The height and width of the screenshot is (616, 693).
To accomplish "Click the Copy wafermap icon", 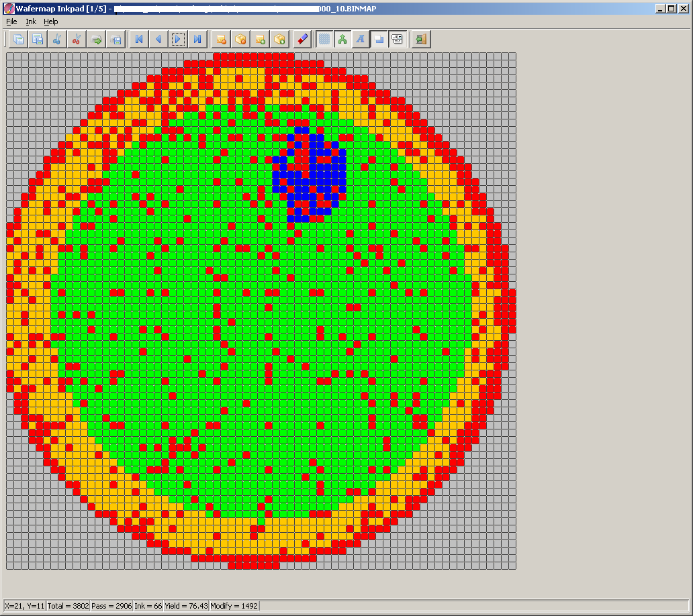I will point(18,39).
